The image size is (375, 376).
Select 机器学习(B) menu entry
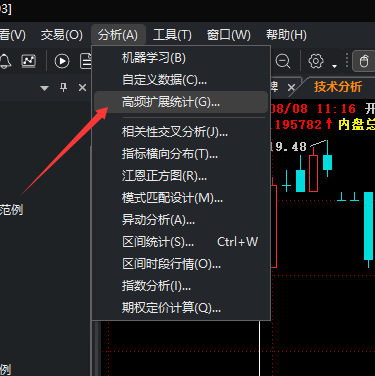tap(181, 58)
